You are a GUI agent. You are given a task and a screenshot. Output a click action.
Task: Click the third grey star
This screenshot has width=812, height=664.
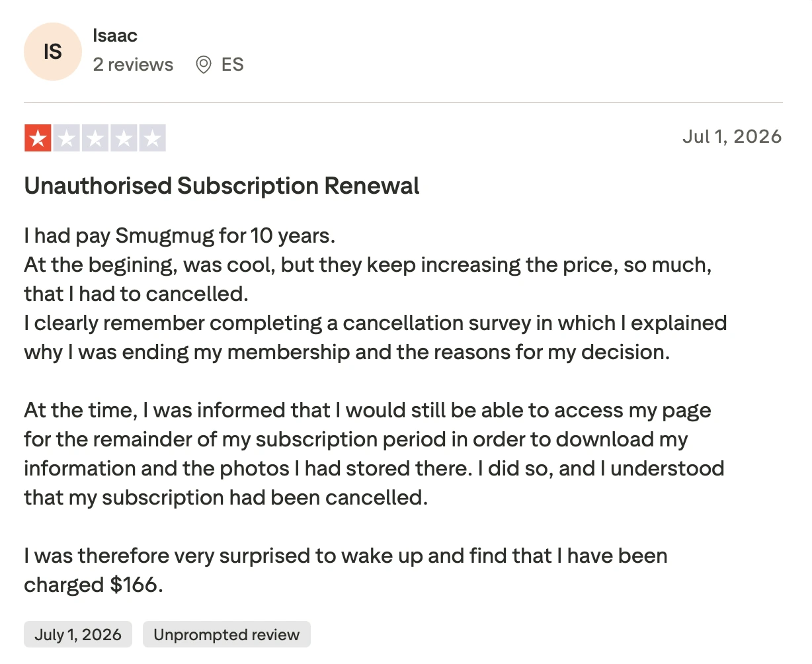point(95,138)
